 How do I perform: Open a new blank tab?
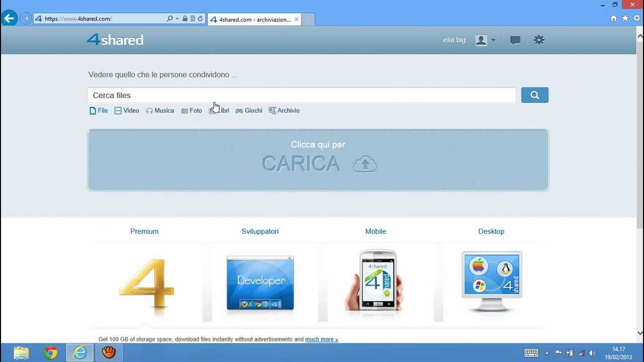click(x=308, y=19)
